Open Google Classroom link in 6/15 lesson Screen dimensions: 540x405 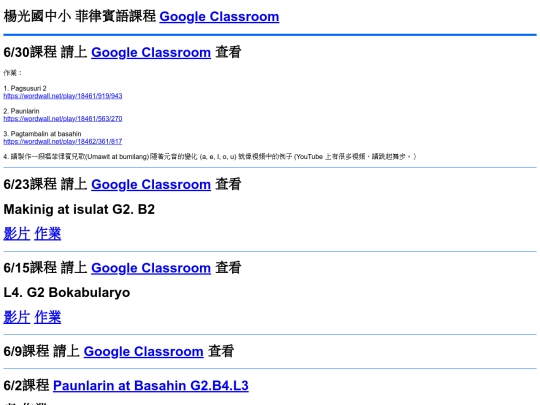(151, 268)
